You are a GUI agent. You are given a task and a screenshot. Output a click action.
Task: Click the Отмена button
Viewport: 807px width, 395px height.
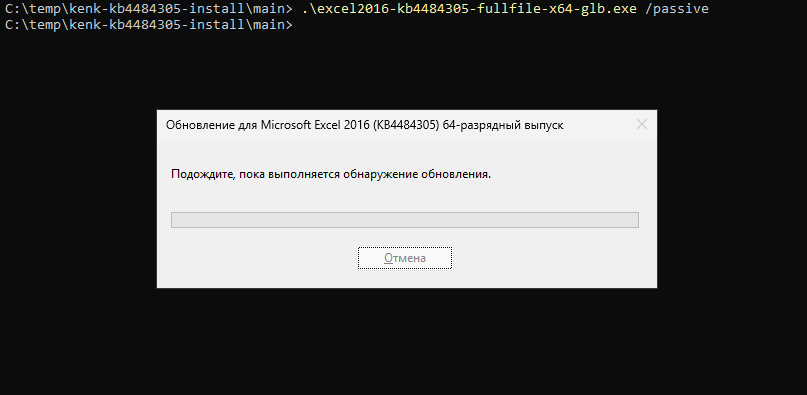pos(405,258)
